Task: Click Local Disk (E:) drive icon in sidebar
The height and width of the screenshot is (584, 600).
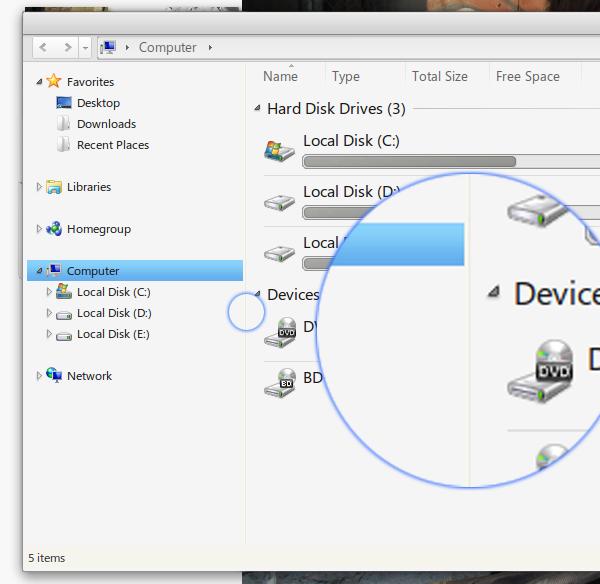Action: (64, 336)
